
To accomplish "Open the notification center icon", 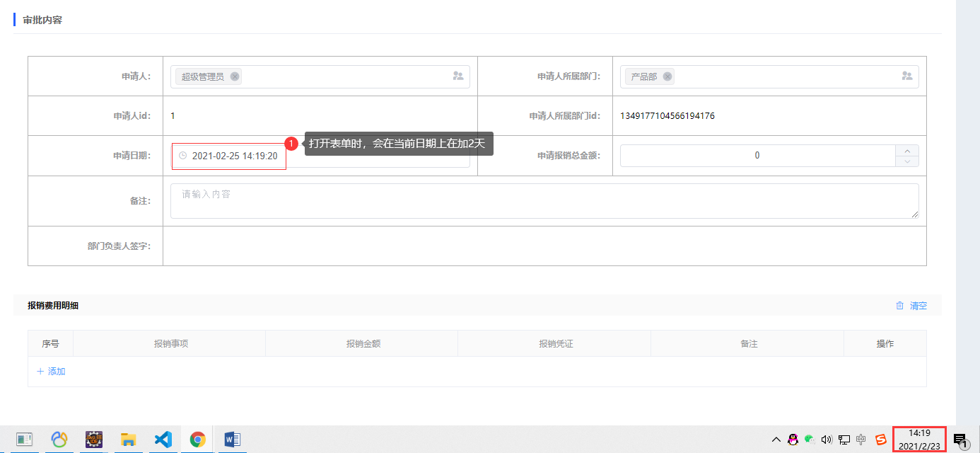I will click(x=960, y=440).
